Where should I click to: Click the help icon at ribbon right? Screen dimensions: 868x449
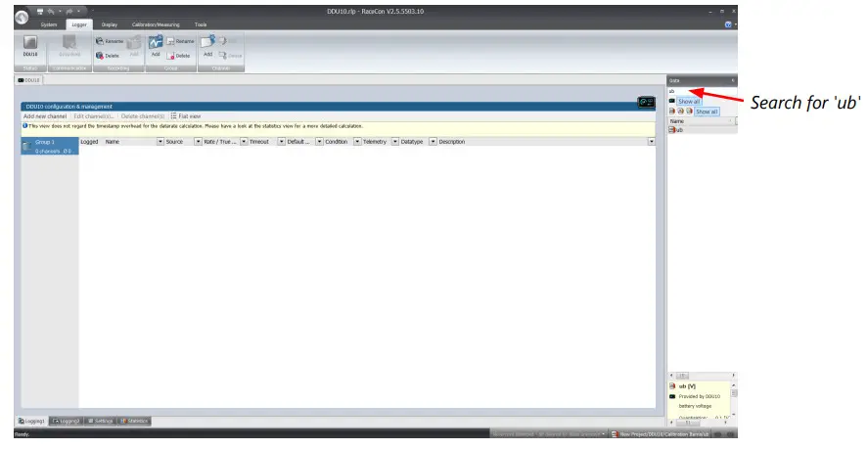point(728,24)
